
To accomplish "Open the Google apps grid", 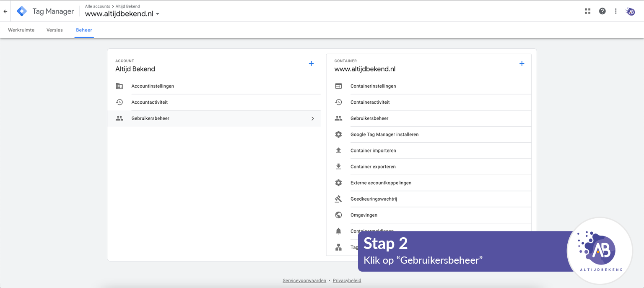I will pos(587,11).
